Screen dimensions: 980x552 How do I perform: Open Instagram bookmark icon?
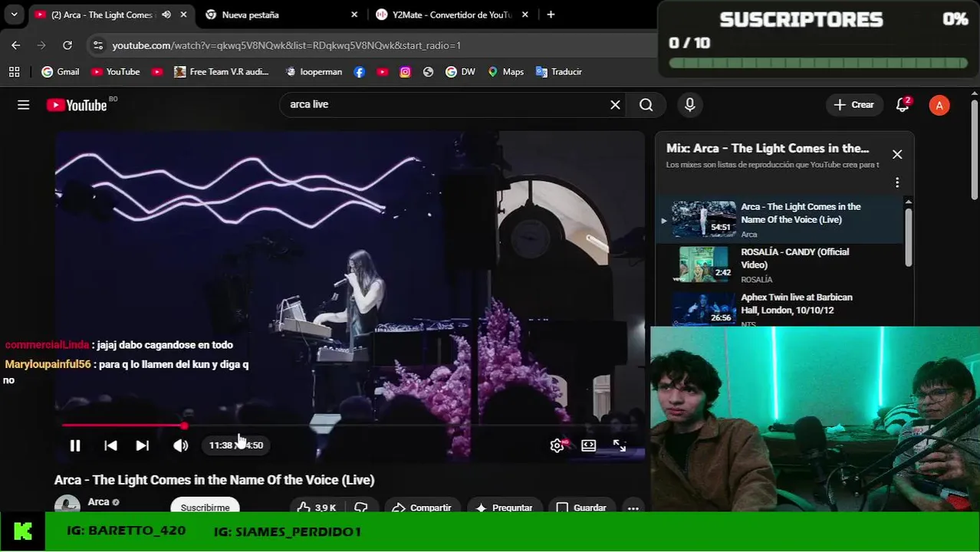point(405,71)
